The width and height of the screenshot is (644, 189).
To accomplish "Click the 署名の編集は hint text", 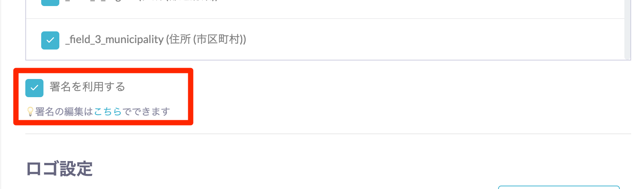I will pyautogui.click(x=64, y=112).
